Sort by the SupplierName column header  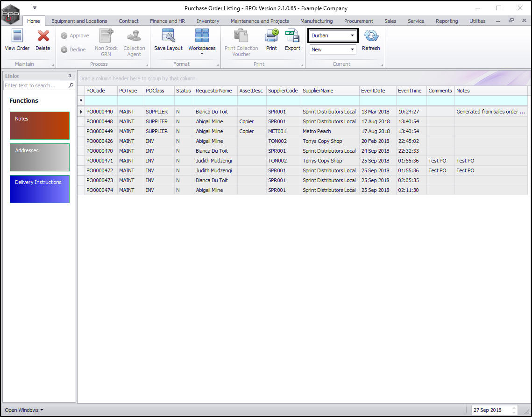click(330, 91)
